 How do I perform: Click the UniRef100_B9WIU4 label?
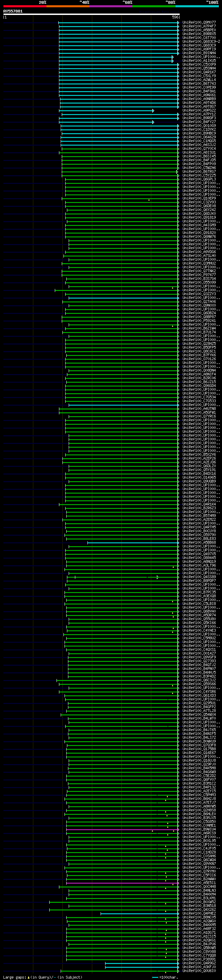point(199,829)
